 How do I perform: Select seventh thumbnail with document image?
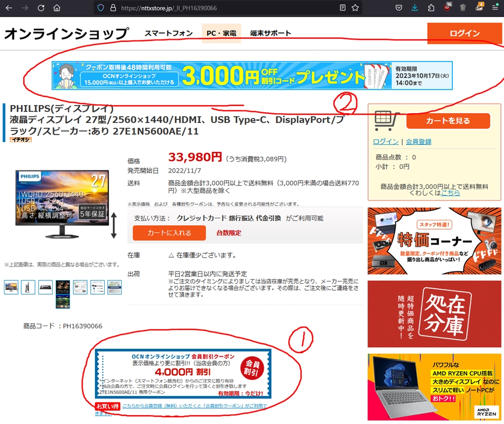(114, 287)
